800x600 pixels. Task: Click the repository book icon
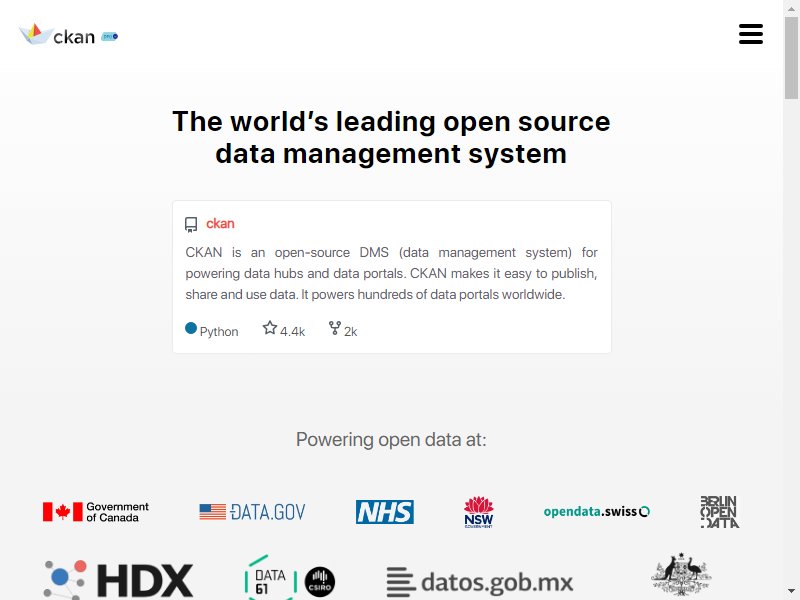[x=191, y=224]
